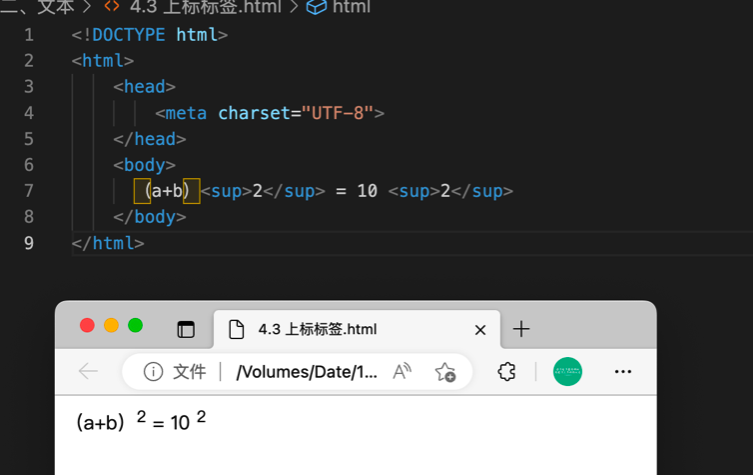View site information icon in address bar
This screenshot has width=753, height=475.
pos(153,372)
